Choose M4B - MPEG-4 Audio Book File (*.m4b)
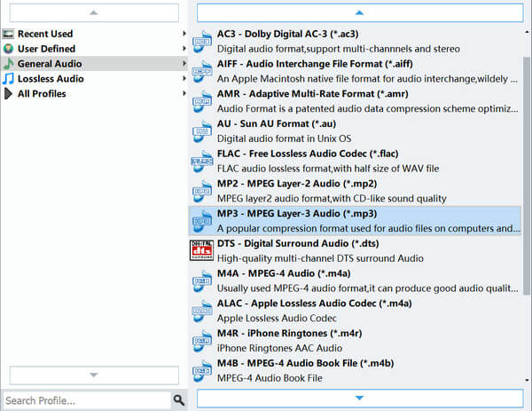The image size is (532, 411). coord(355,370)
